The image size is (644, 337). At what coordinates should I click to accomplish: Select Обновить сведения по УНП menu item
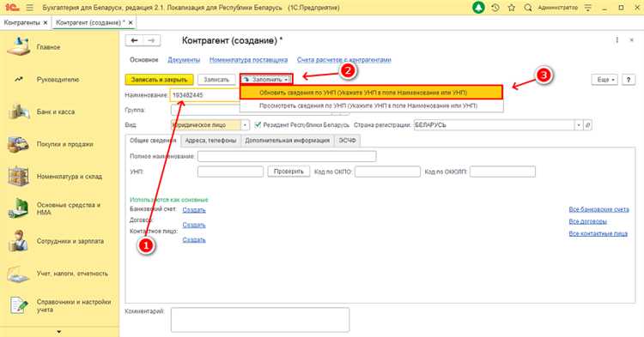(371, 93)
